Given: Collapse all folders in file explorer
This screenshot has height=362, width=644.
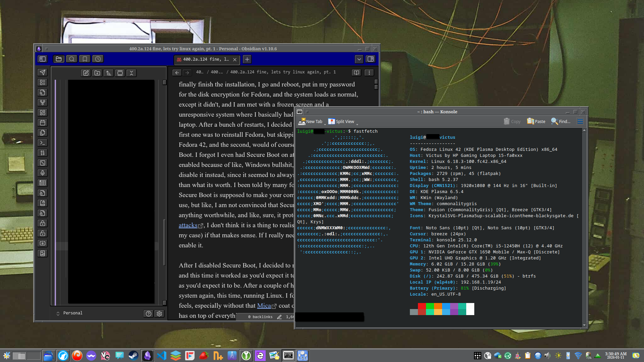Looking at the screenshot, I should 131,73.
